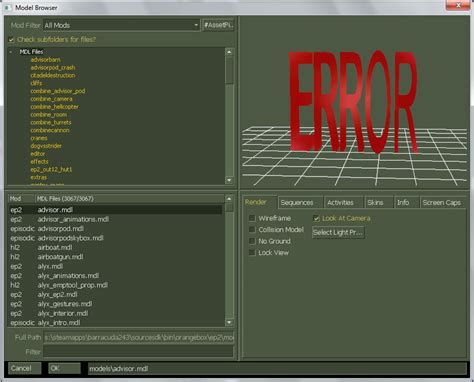Click scroll up arrow in folder tree
Screen dimensions: 474x382
(229, 52)
